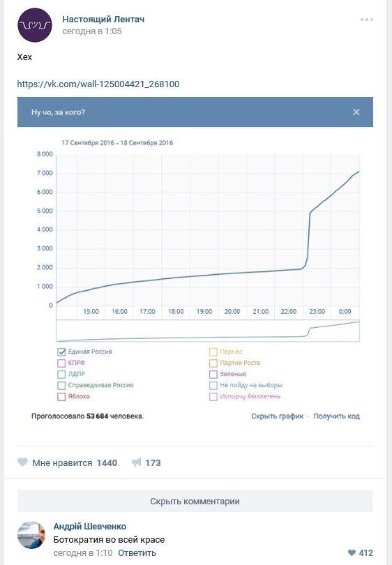Enable the Не пойду на выборы checkbox
Screen dimensions: 392x565
coord(213,385)
